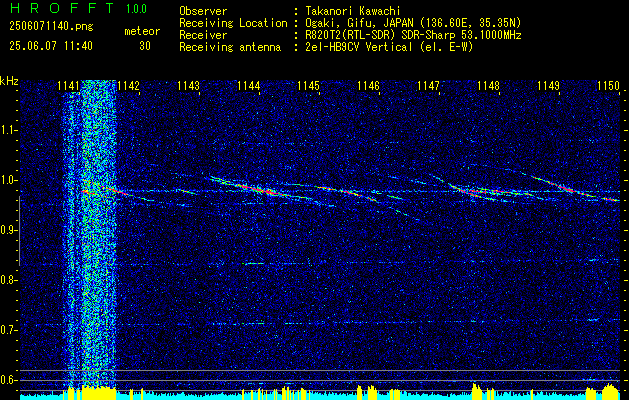Click the 0.8 kHz axis label
Screen dimensions: 629x400
pyautogui.click(x=8, y=280)
